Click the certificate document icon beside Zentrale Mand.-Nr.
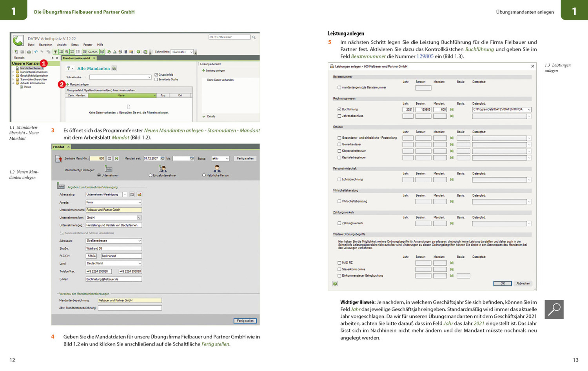This screenshot has height=371, width=588. coord(58,159)
